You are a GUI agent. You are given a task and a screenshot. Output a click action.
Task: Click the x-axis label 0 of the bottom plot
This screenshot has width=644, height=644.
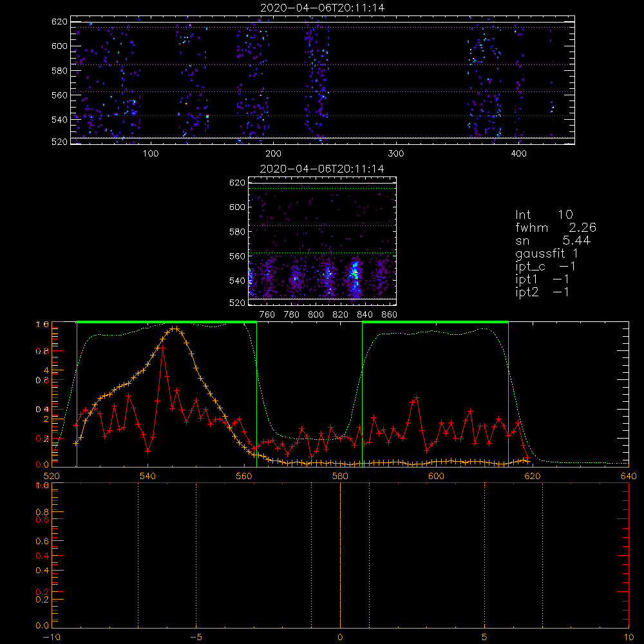tap(340, 638)
